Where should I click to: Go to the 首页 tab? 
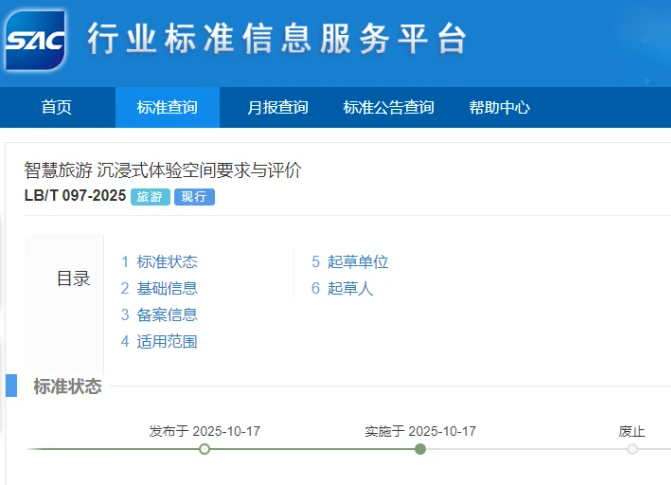point(57,108)
